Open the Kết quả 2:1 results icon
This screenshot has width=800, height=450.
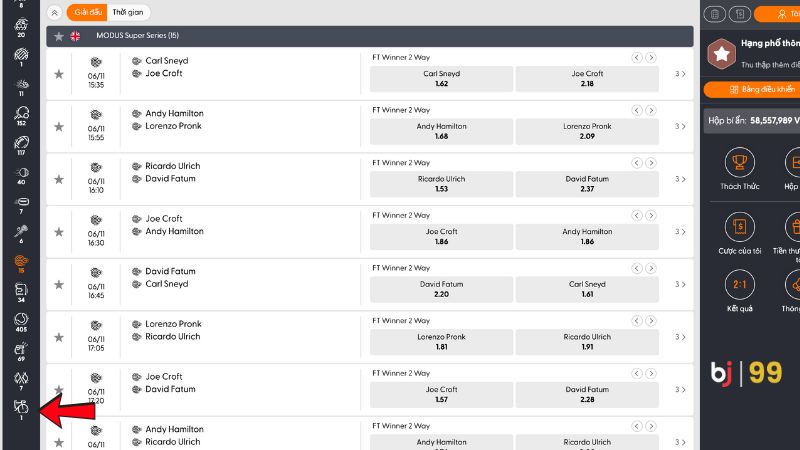739,284
